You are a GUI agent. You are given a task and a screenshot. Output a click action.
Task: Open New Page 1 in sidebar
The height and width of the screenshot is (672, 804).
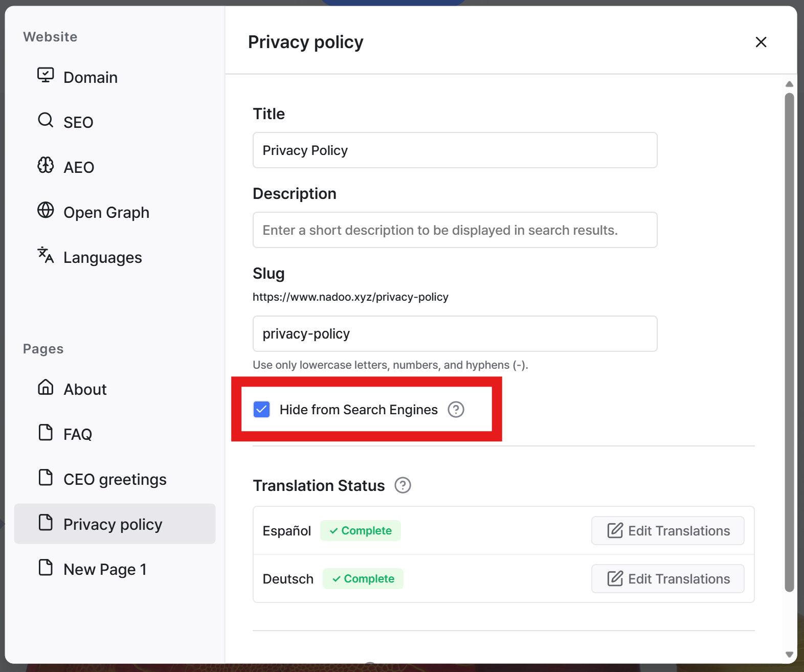[x=115, y=569]
